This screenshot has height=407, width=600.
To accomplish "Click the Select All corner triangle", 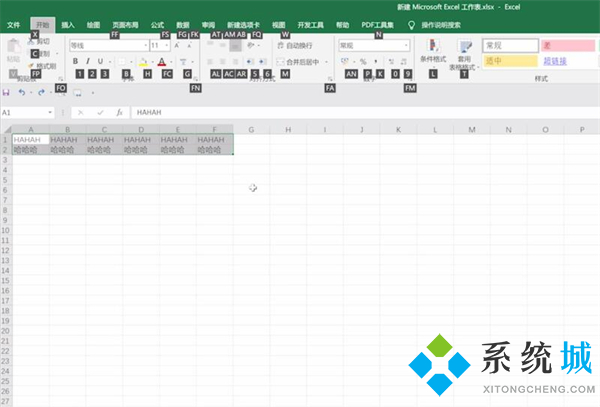I will (7, 129).
